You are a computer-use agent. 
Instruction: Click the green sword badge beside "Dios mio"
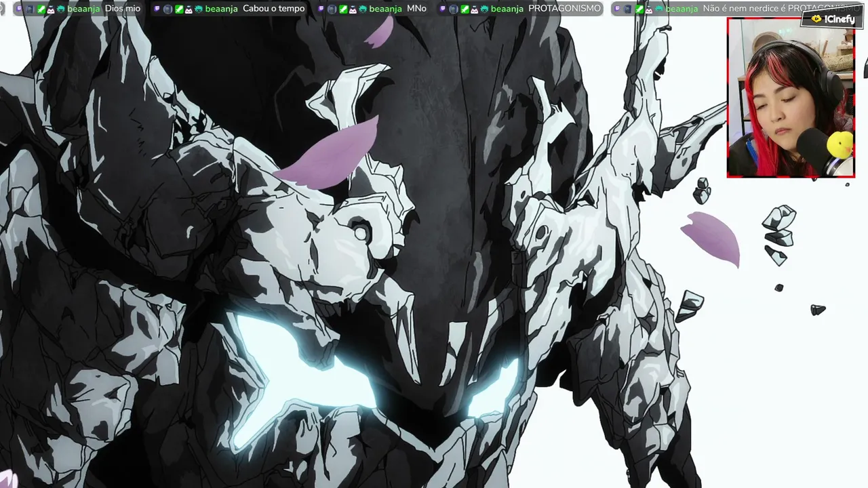[x=41, y=9]
